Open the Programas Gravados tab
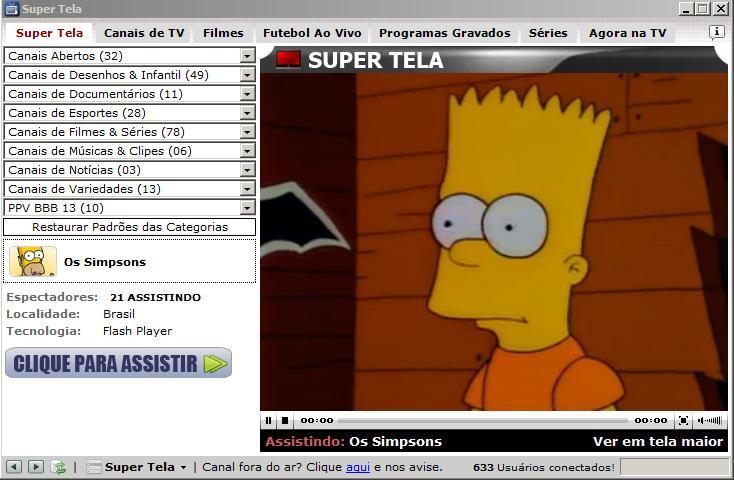Viewport: 734px width, 480px height. point(445,33)
